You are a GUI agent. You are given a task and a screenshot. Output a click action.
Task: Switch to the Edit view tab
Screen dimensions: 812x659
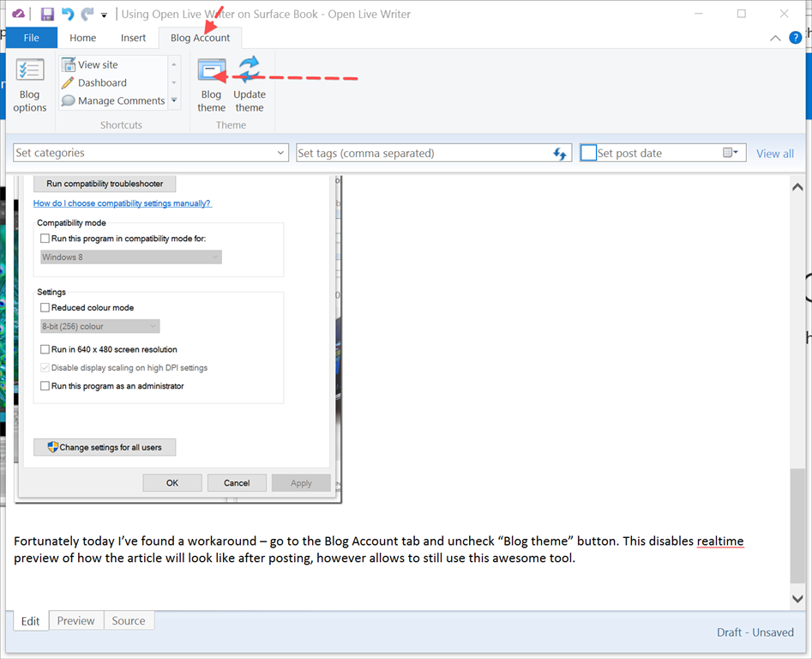point(30,621)
